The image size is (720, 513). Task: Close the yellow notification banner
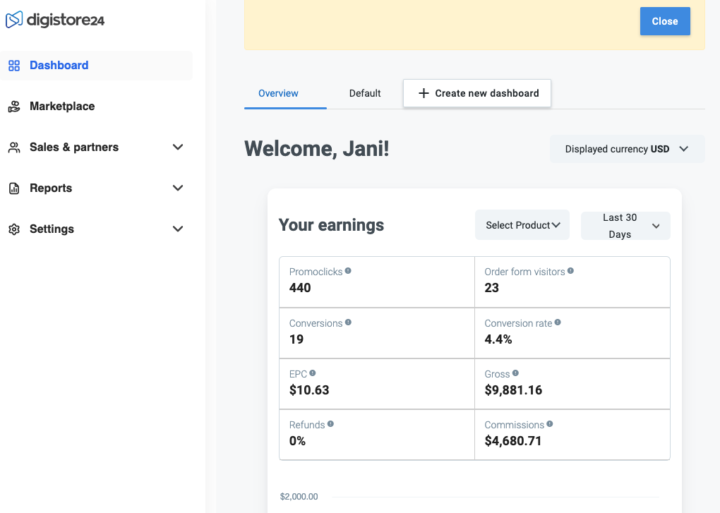[x=665, y=21]
